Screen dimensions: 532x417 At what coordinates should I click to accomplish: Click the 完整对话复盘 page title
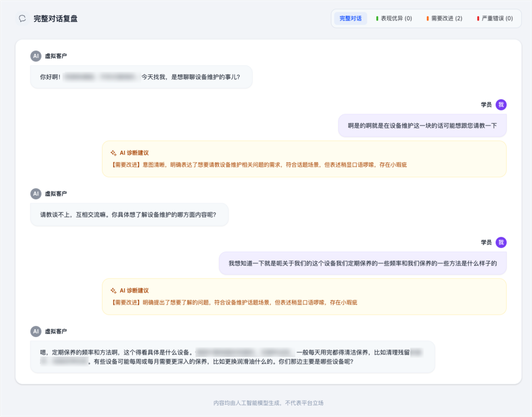click(55, 19)
